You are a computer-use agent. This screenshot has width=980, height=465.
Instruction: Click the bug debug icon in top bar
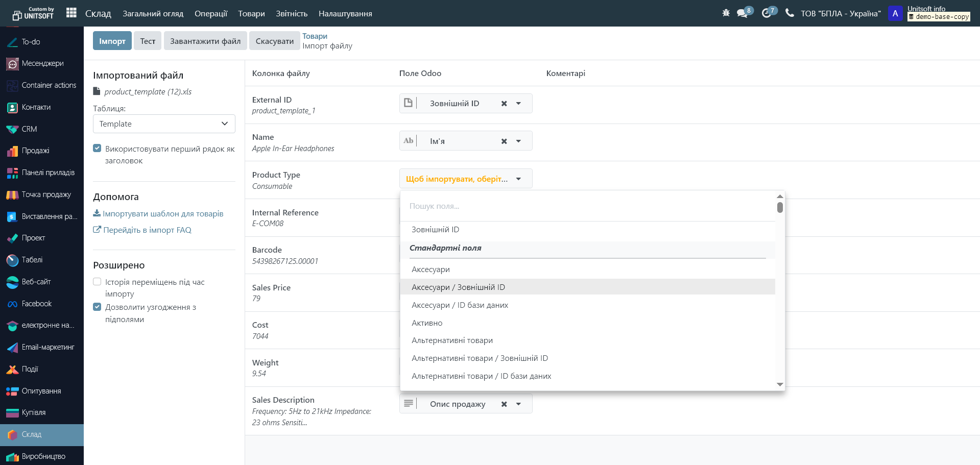726,13
